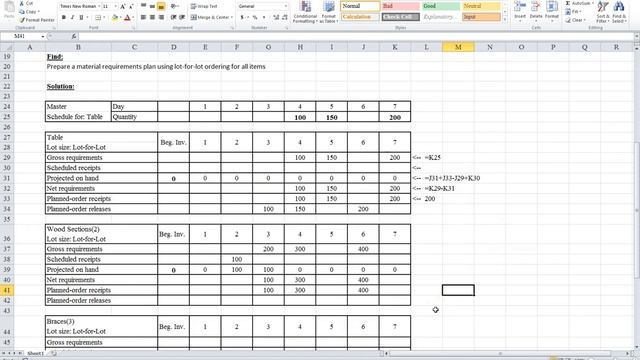Switch to the Sheet1 tab
This screenshot has width=640, height=360.
(x=36, y=353)
